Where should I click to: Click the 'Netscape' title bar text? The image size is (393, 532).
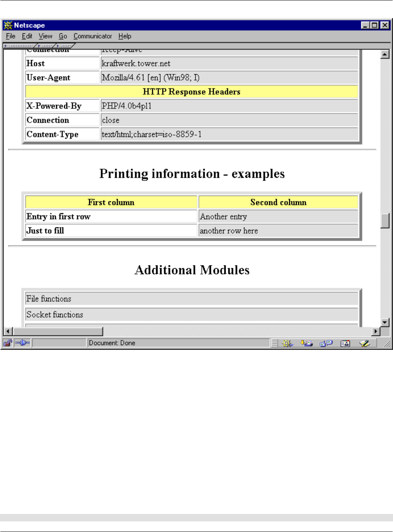pos(29,26)
